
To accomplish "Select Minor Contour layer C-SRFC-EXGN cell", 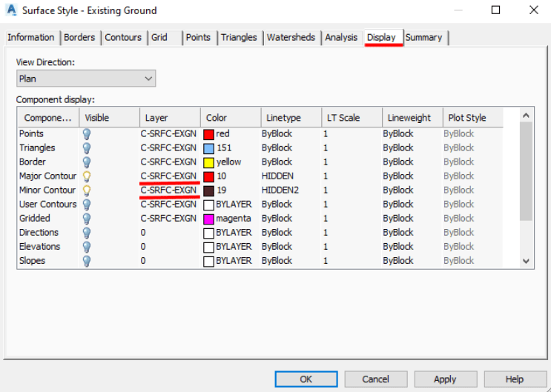I will pos(168,190).
